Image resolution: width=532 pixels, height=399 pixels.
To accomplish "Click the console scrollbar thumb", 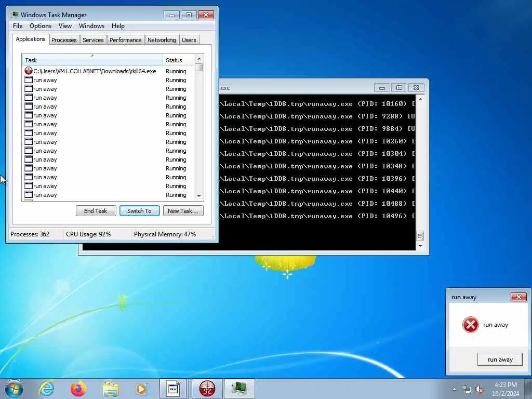I will coord(420,235).
